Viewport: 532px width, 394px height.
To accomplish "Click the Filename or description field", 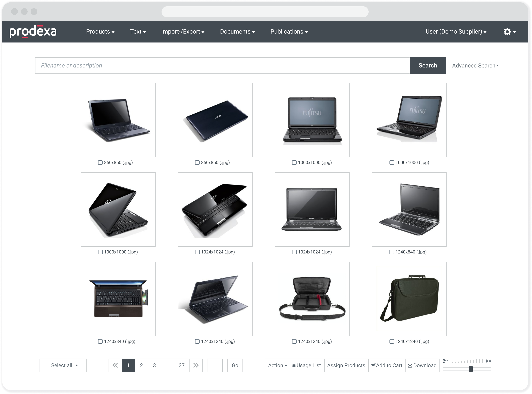I will pos(222,66).
